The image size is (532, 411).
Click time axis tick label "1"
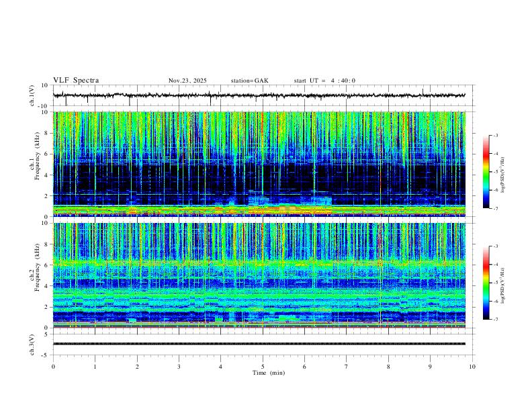95,367
